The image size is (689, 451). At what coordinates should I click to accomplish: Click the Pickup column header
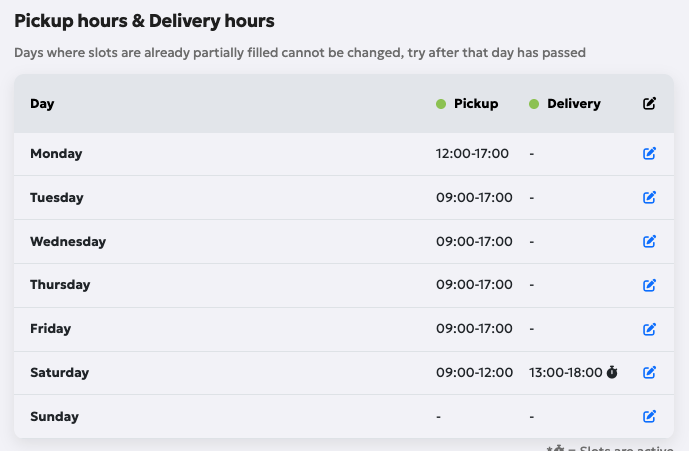[475, 104]
